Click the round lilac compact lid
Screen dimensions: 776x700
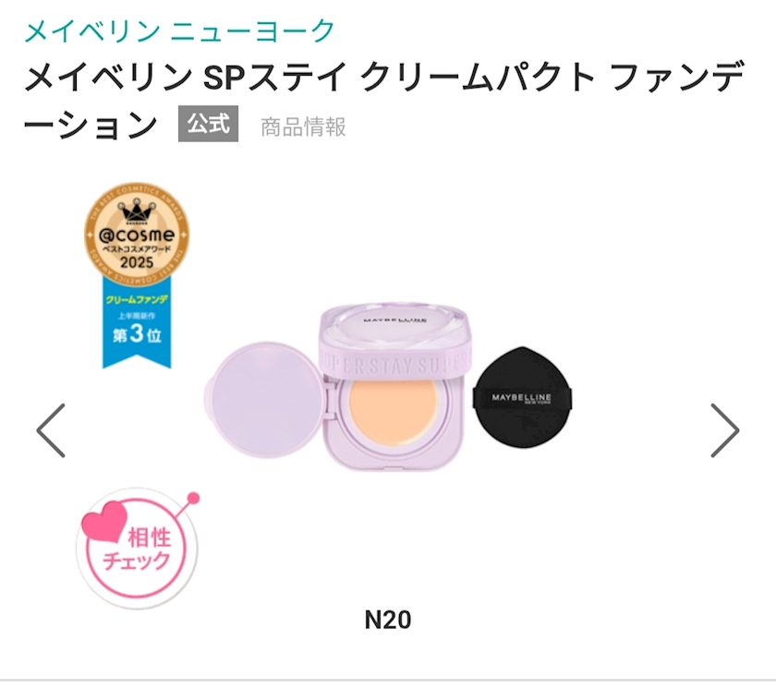pyautogui.click(x=262, y=403)
